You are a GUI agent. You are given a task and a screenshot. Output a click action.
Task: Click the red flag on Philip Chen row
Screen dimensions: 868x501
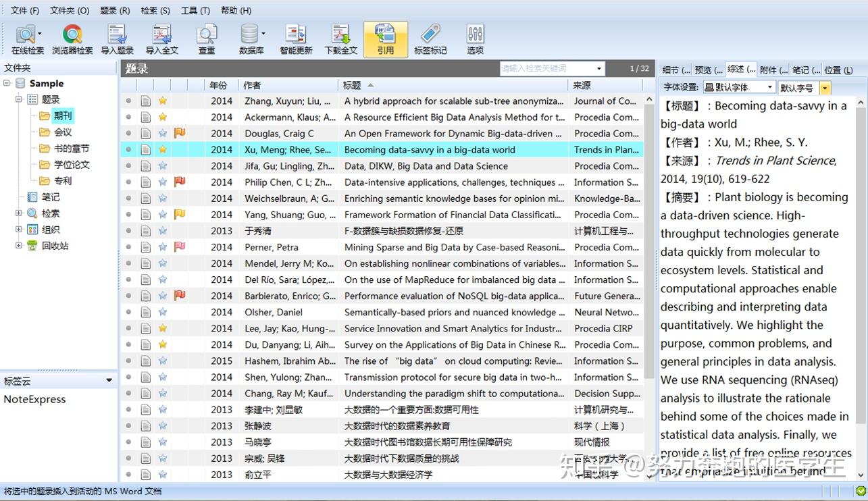click(180, 182)
